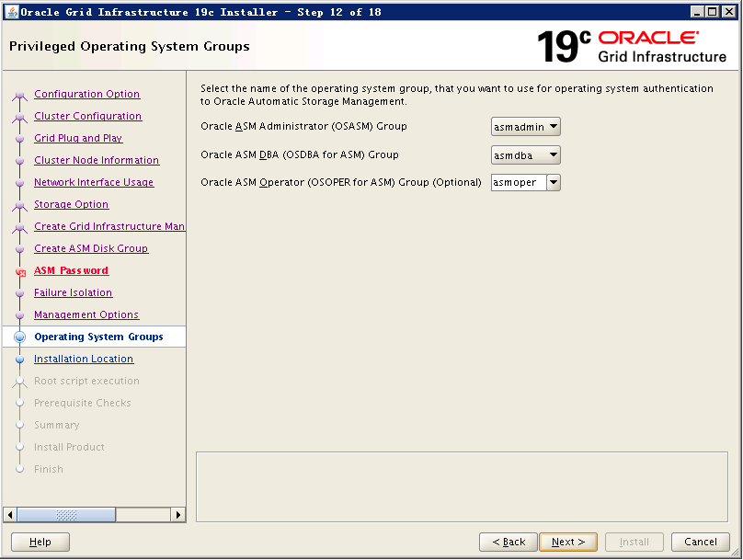Click the empty message area panel

pyautogui.click(x=462, y=487)
